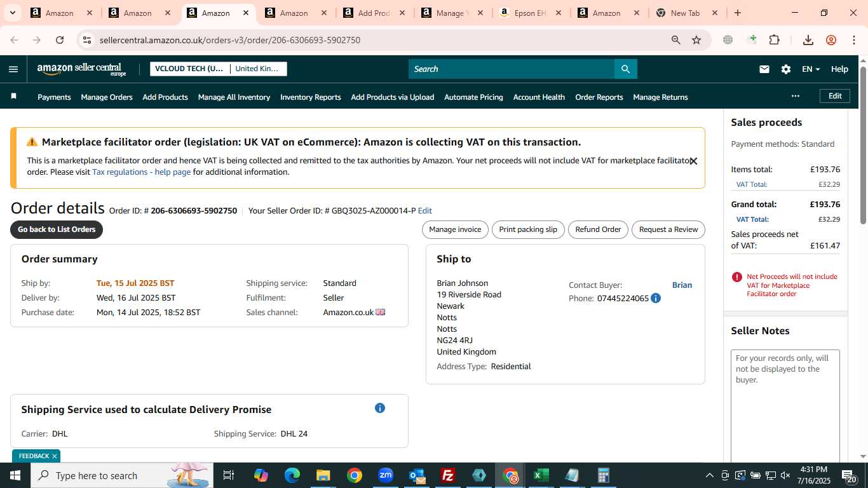Open the mail messages icon

(764, 69)
